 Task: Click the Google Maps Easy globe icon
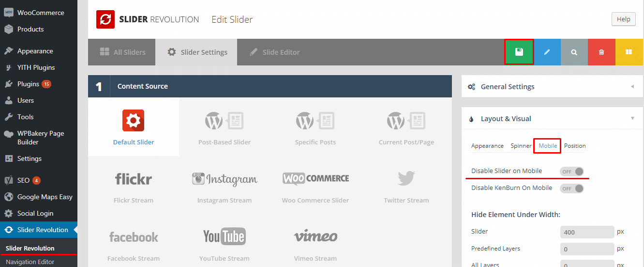click(x=9, y=197)
